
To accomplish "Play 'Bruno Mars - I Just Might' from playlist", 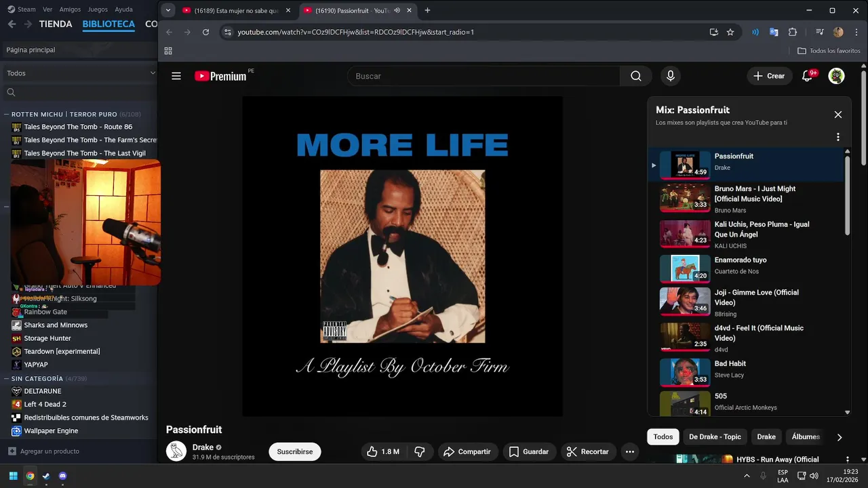I will tap(746, 199).
